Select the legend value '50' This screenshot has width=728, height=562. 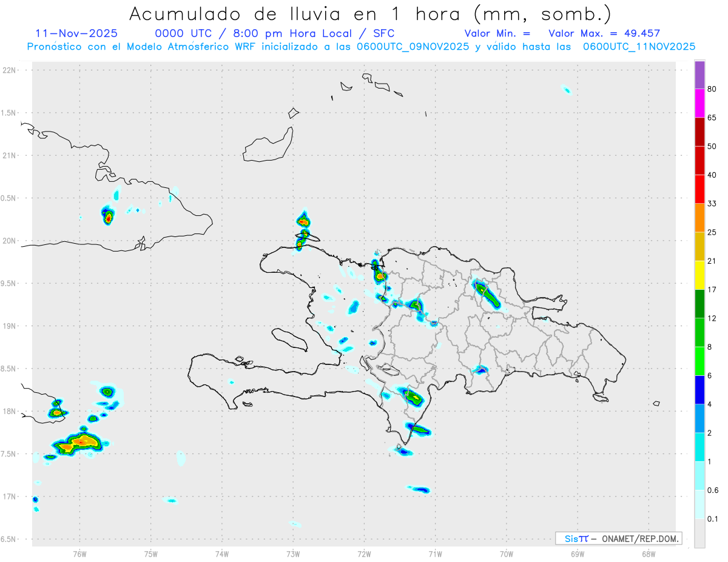[712, 146]
